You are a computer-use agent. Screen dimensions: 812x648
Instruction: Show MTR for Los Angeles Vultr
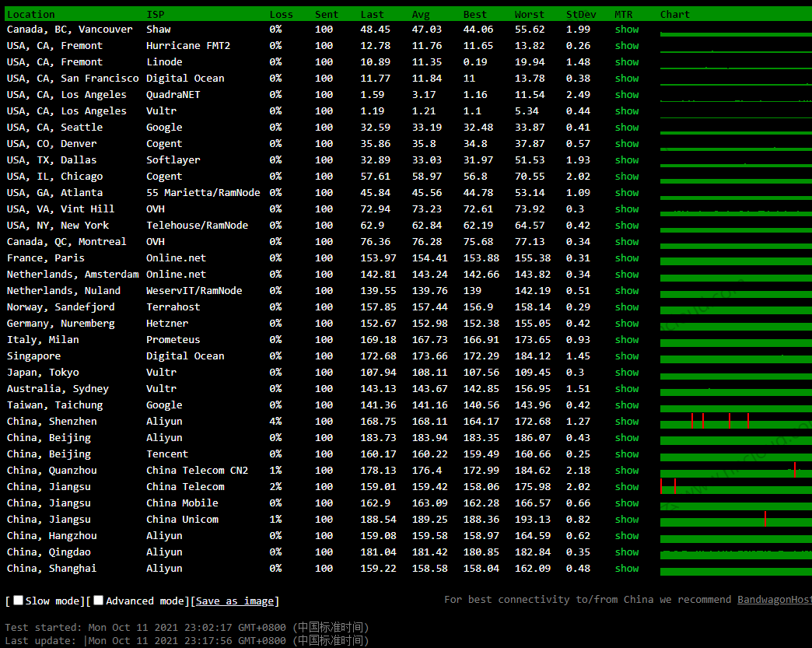[x=627, y=110]
